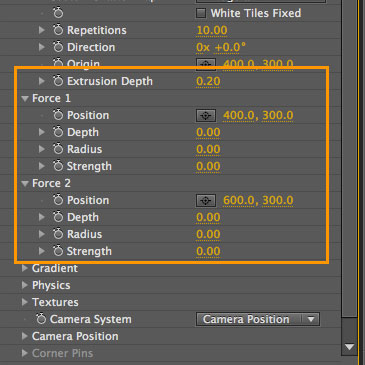Enable White Tiles Fixed checkbox

(201, 13)
